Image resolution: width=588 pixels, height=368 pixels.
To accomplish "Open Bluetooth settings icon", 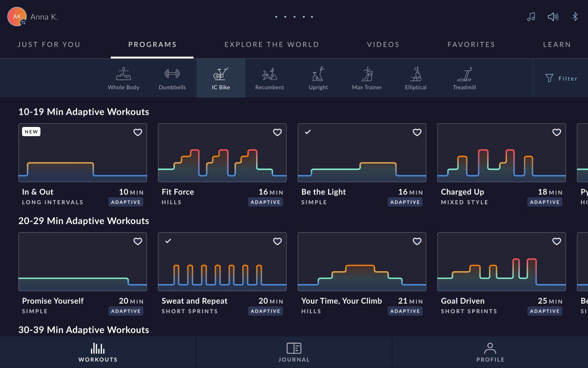I will click(575, 17).
